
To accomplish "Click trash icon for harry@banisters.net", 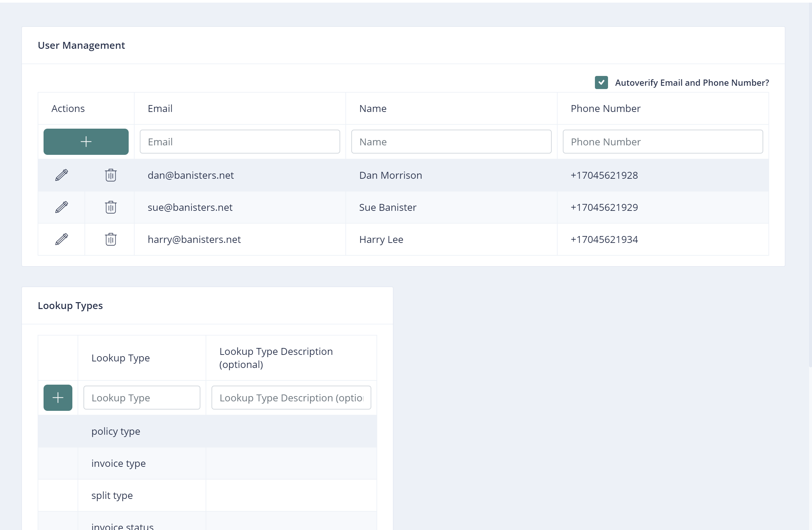I will point(111,239).
